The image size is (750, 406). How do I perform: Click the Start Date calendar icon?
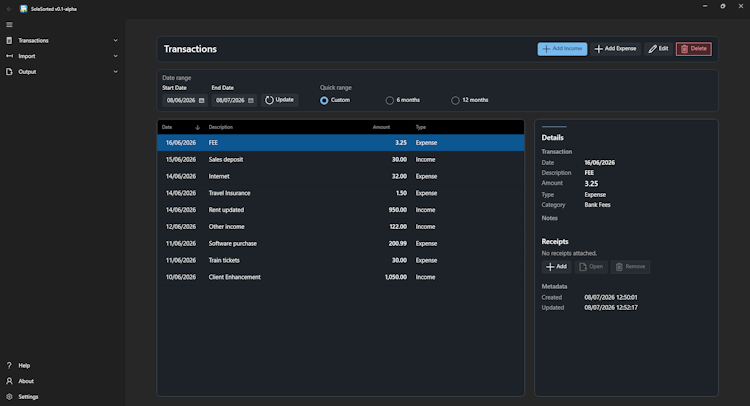(x=201, y=100)
